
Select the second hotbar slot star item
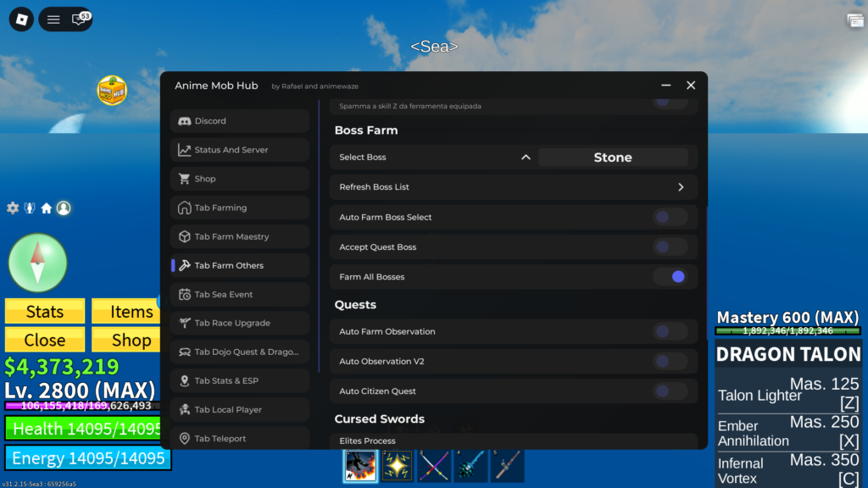click(397, 465)
